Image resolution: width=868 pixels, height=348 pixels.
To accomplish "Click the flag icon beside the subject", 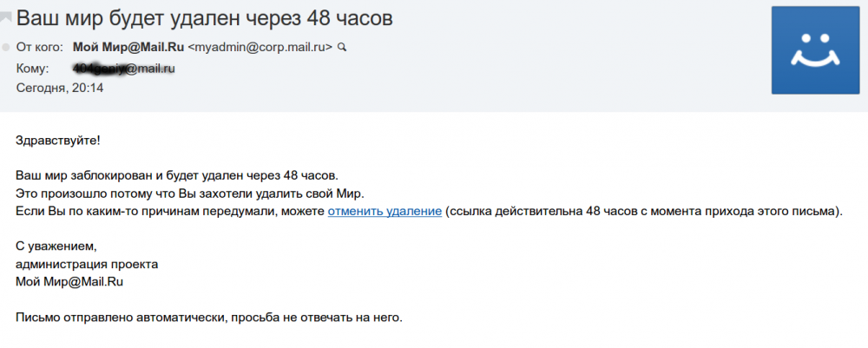I will tap(5, 18).
